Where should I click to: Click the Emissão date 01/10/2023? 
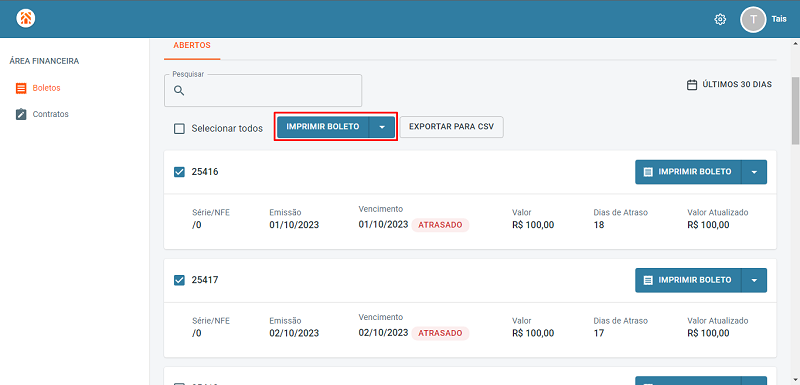click(x=294, y=225)
